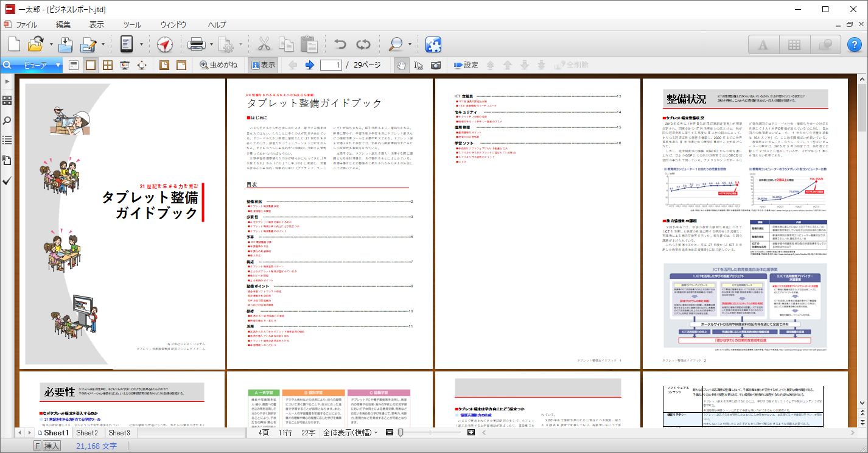Viewport: 868px width, 453px height.
Task: Click the save-as icon with pencil
Action: tap(89, 44)
